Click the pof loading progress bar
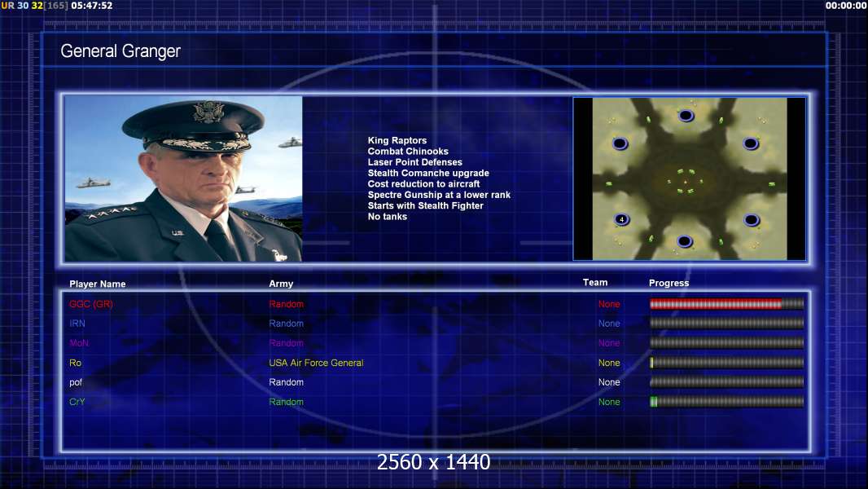The height and width of the screenshot is (489, 868). click(726, 382)
